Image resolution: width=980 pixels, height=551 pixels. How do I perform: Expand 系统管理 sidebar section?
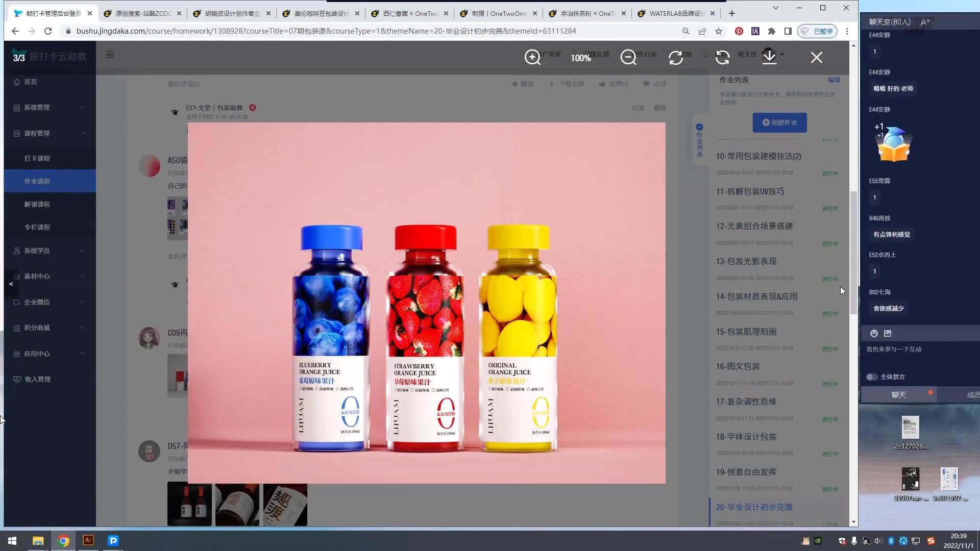50,107
